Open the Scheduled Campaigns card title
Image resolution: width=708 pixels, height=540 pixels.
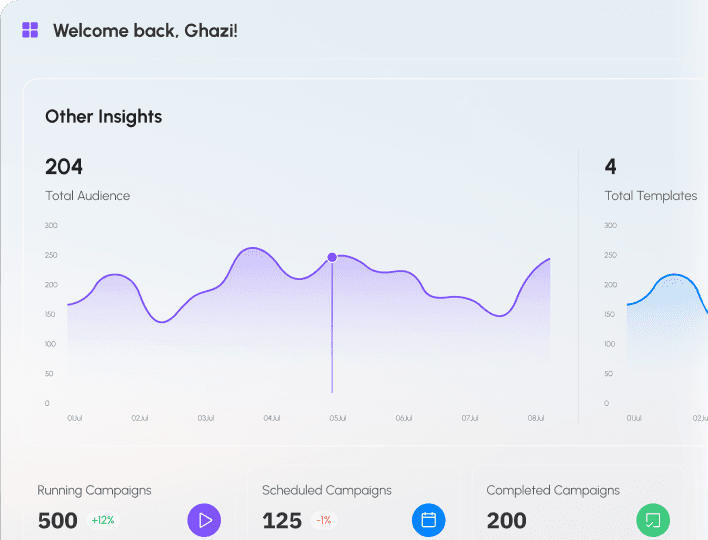326,490
